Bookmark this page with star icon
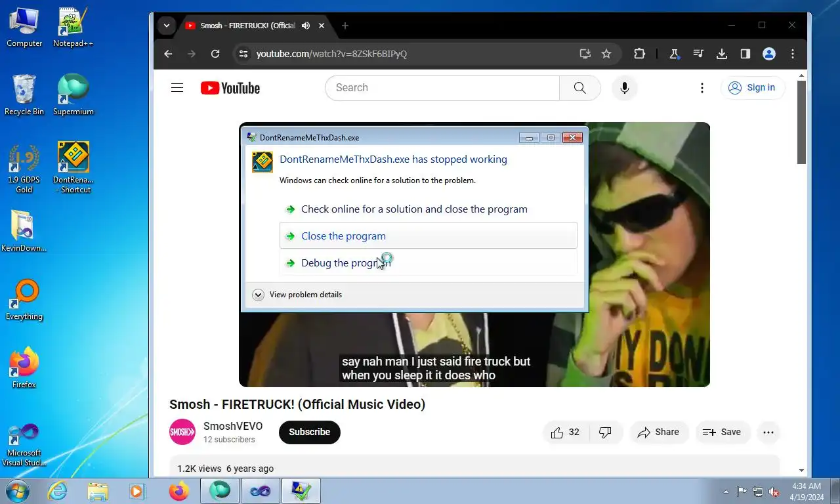This screenshot has width=840, height=504. click(606, 54)
